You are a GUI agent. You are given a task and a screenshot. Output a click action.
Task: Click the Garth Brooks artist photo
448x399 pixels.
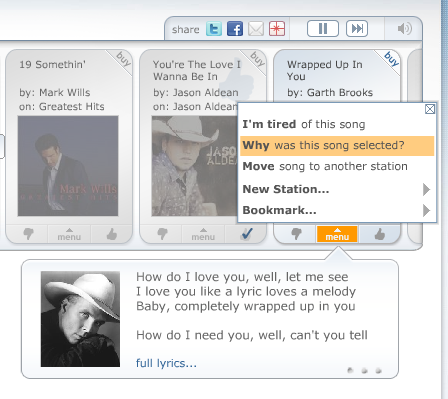click(x=80, y=319)
